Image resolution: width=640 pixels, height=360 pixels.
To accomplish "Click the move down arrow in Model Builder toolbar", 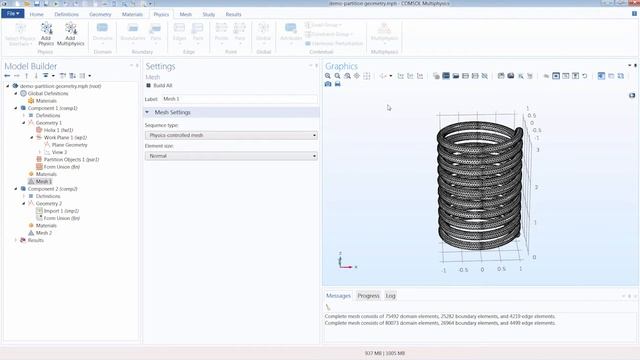I will coord(36,76).
